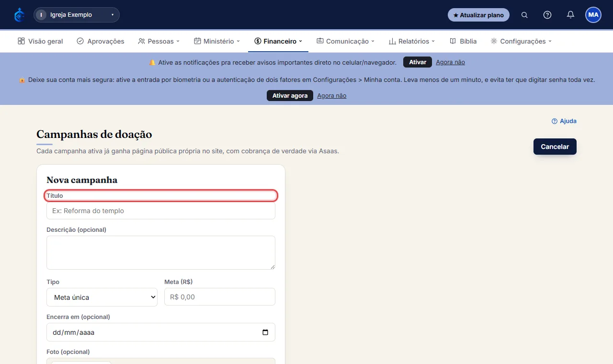Click the Campanhas de doação heading
The image size is (613, 364).
click(94, 134)
